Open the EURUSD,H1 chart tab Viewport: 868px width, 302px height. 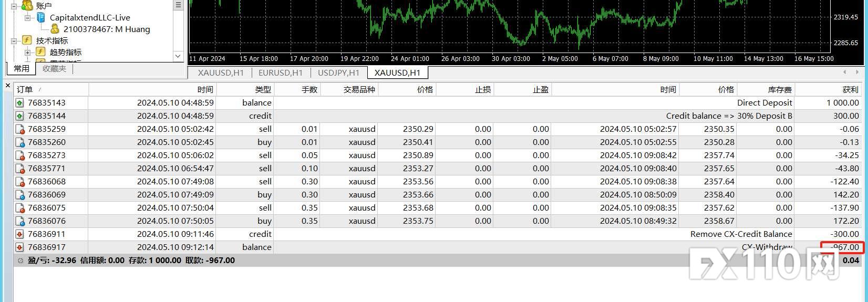pyautogui.click(x=281, y=72)
